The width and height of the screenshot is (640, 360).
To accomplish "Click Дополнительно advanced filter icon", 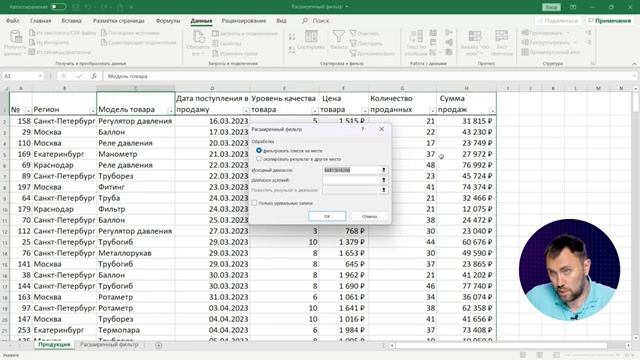I will tap(353, 53).
